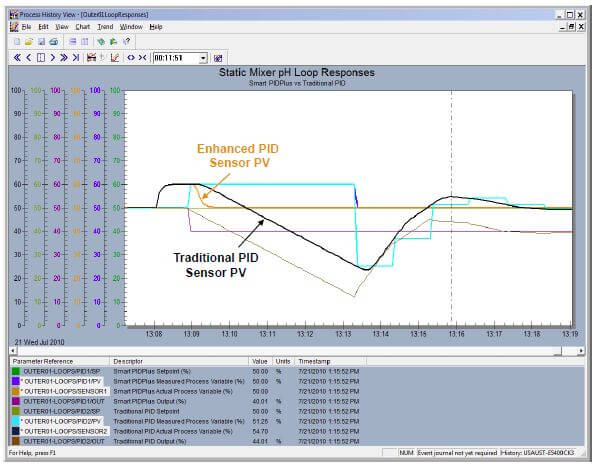Open time span dropdown arrow

pyautogui.click(x=203, y=58)
